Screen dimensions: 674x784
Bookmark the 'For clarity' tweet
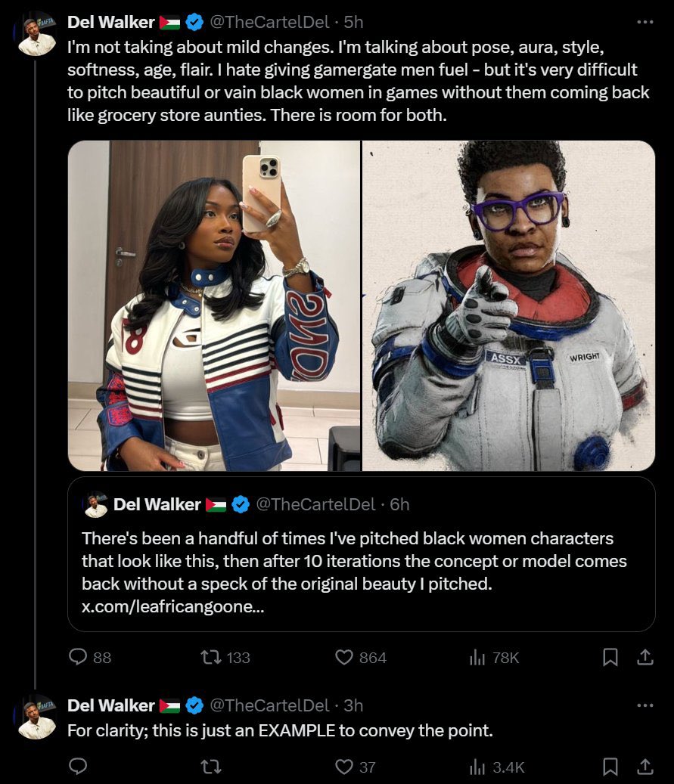610,767
